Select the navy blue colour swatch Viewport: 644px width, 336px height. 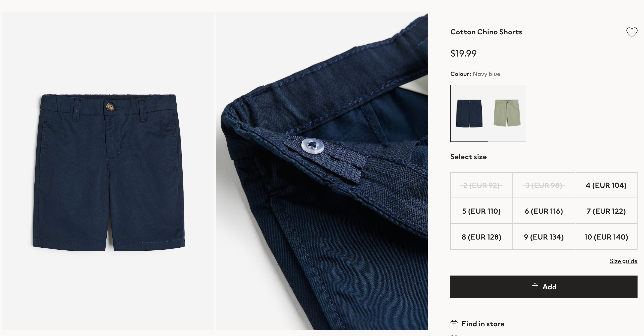click(469, 113)
